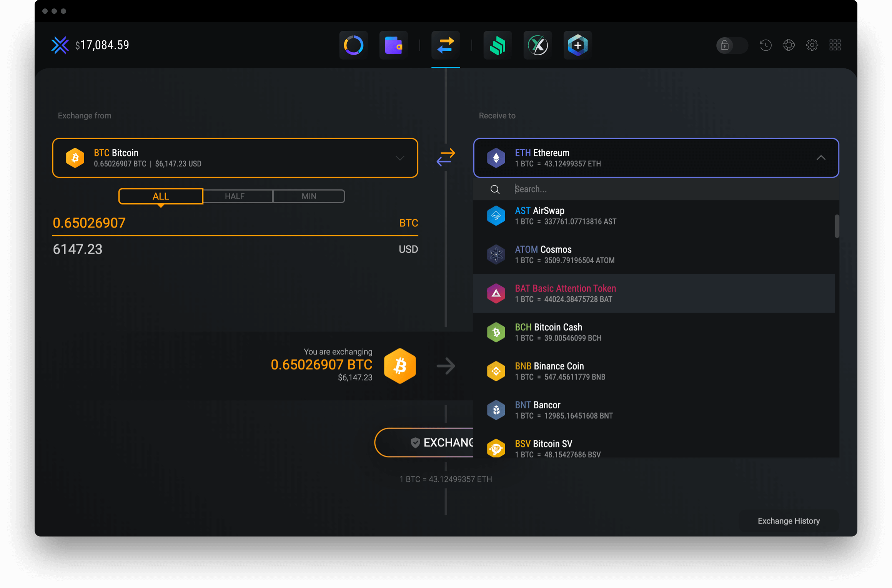
Task: Open the Portfolio pie chart view
Action: pyautogui.click(x=353, y=45)
